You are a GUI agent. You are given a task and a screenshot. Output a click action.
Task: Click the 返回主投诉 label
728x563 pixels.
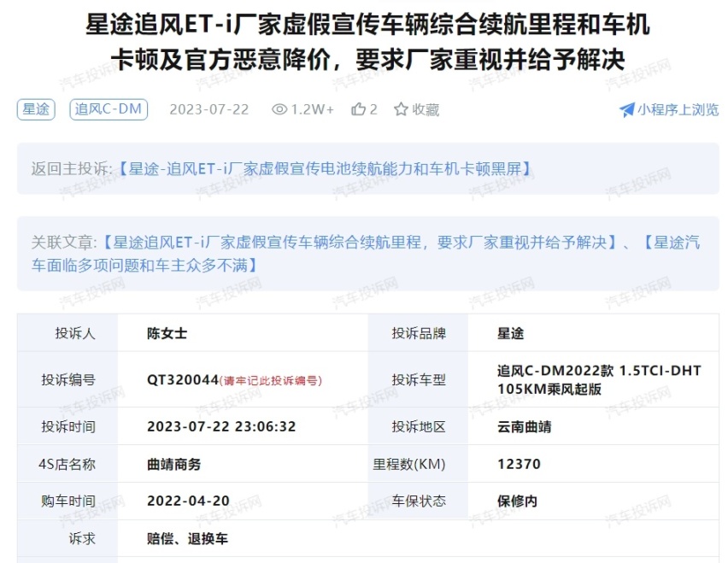pos(72,168)
